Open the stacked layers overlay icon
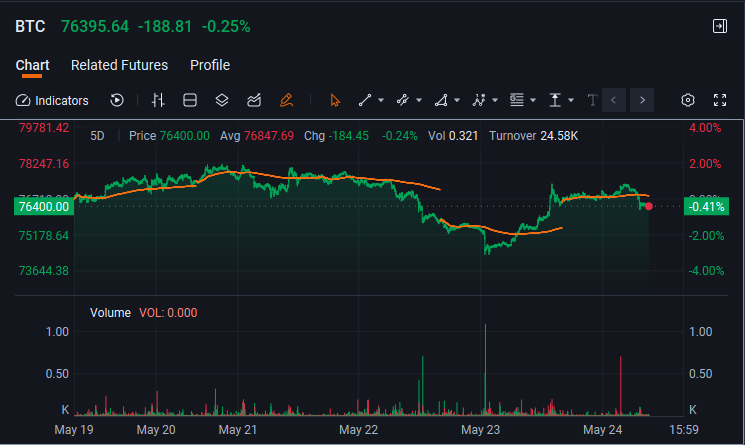 (222, 100)
